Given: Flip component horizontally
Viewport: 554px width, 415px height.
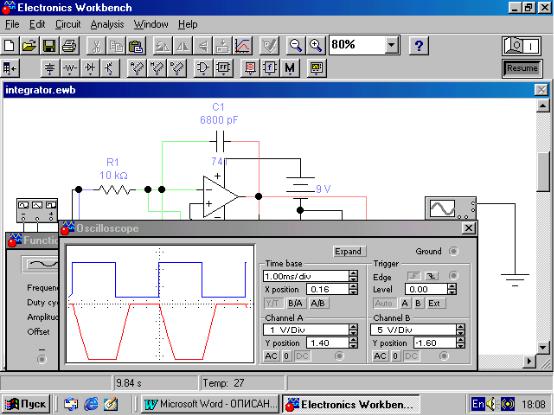Looking at the screenshot, I should click(x=183, y=46).
